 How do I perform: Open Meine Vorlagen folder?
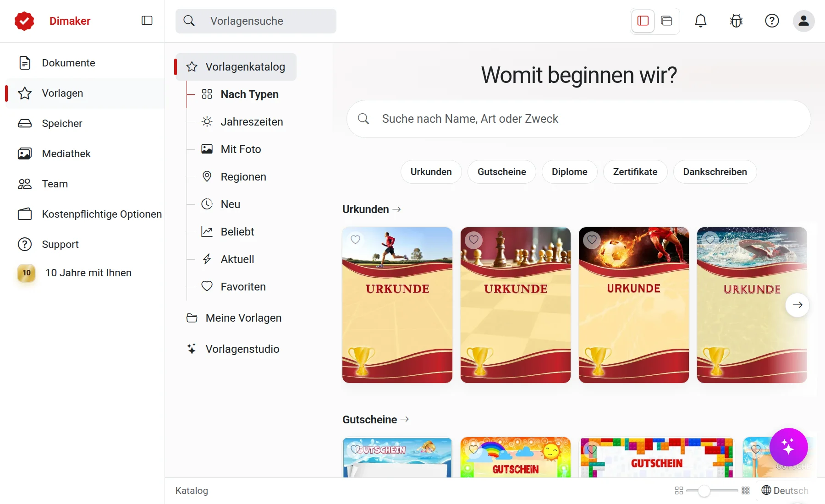click(234, 318)
